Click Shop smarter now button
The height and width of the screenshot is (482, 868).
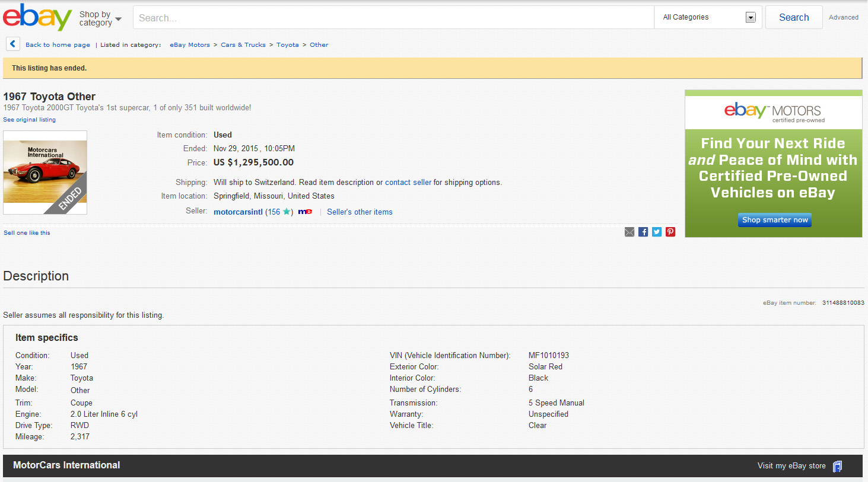pyautogui.click(x=775, y=220)
